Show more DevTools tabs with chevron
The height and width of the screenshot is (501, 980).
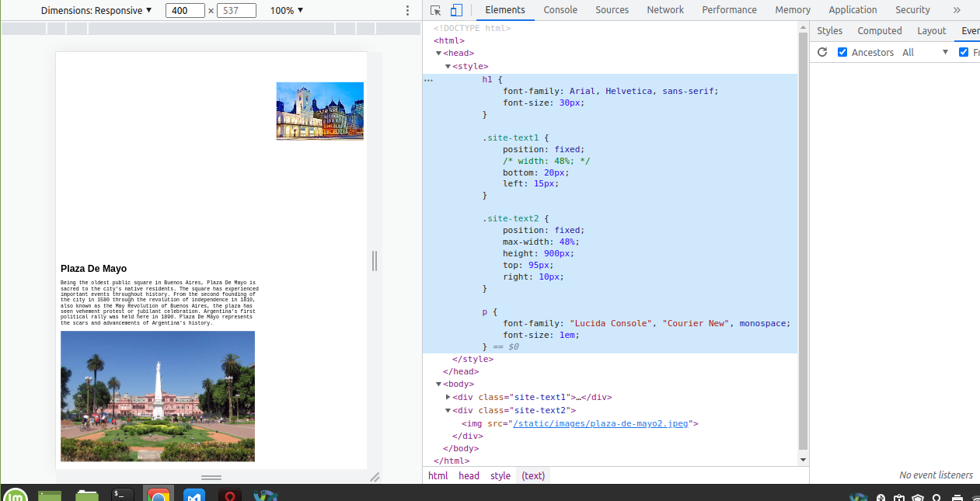click(957, 10)
